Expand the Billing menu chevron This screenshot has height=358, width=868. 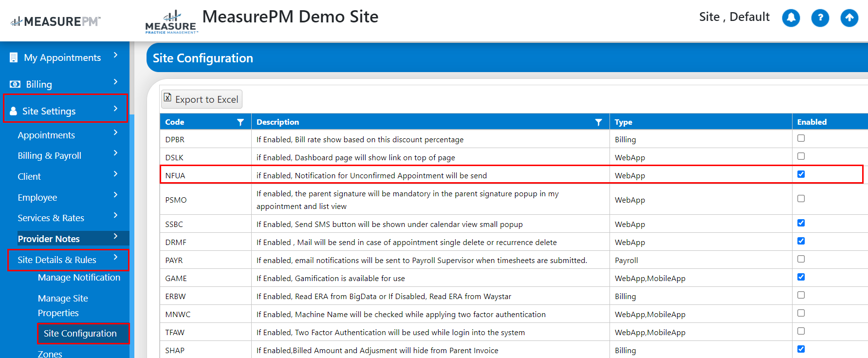point(115,82)
